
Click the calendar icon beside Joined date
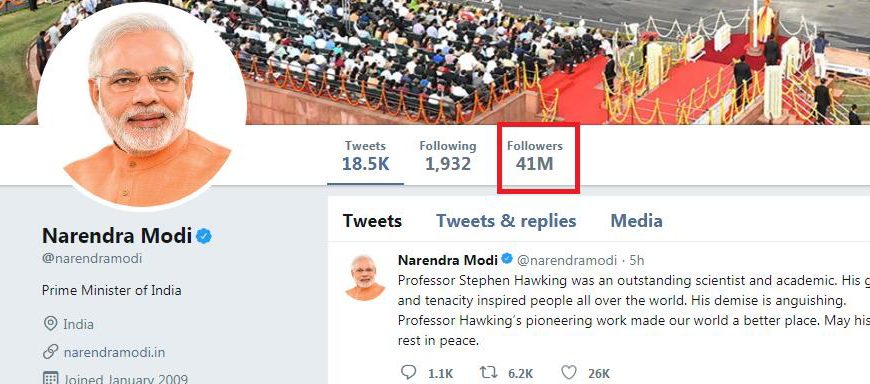coord(50,378)
